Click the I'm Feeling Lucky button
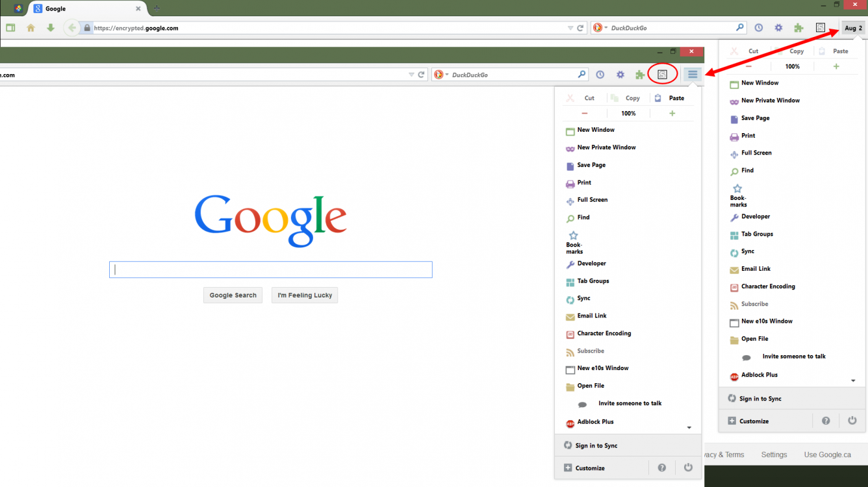The width and height of the screenshot is (868, 487). click(x=305, y=295)
